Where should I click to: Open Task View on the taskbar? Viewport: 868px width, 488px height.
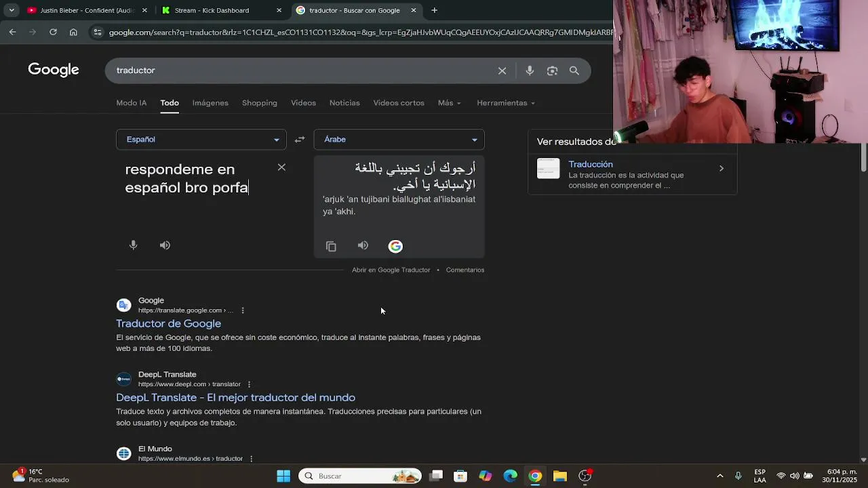point(436,476)
